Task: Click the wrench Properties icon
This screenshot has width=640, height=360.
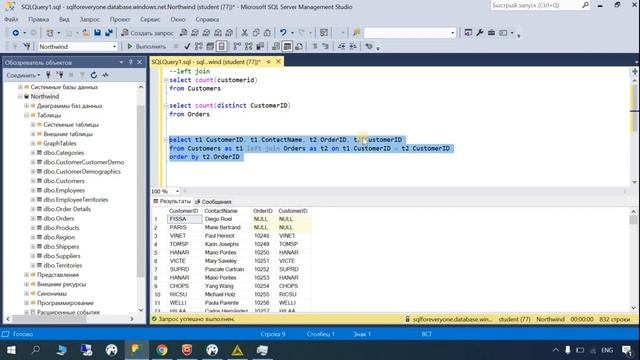Action: pos(480,33)
